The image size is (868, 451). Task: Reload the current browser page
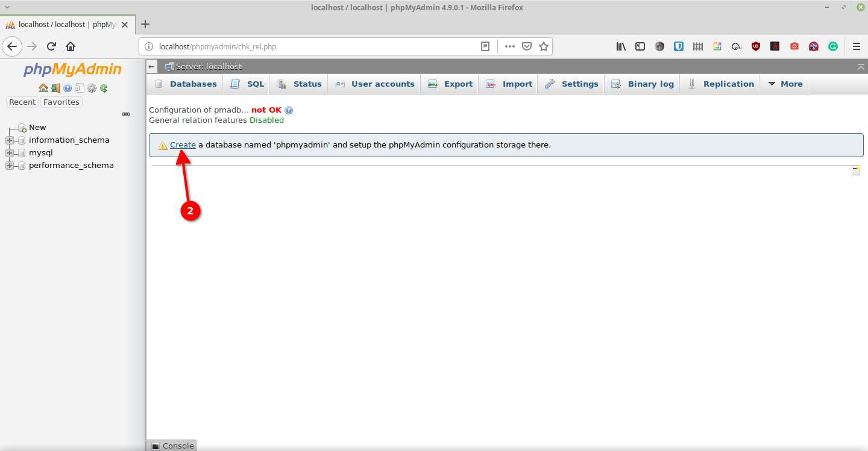coord(52,46)
